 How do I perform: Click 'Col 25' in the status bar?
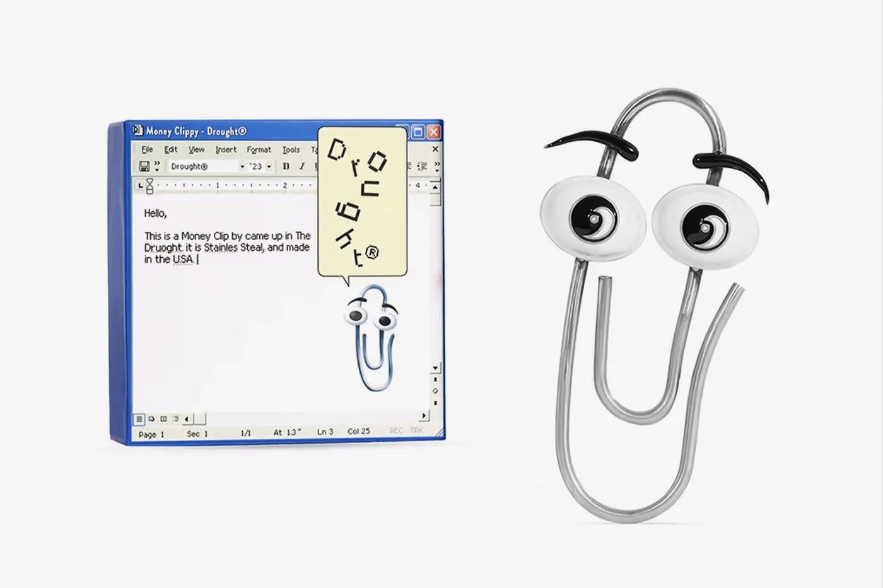(359, 431)
